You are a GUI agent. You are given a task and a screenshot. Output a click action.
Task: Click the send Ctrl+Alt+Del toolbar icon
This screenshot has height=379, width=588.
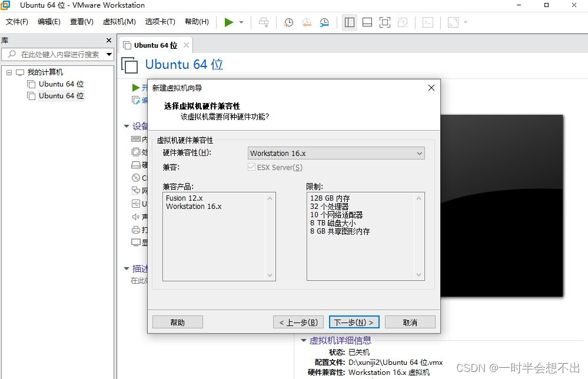[x=264, y=22]
